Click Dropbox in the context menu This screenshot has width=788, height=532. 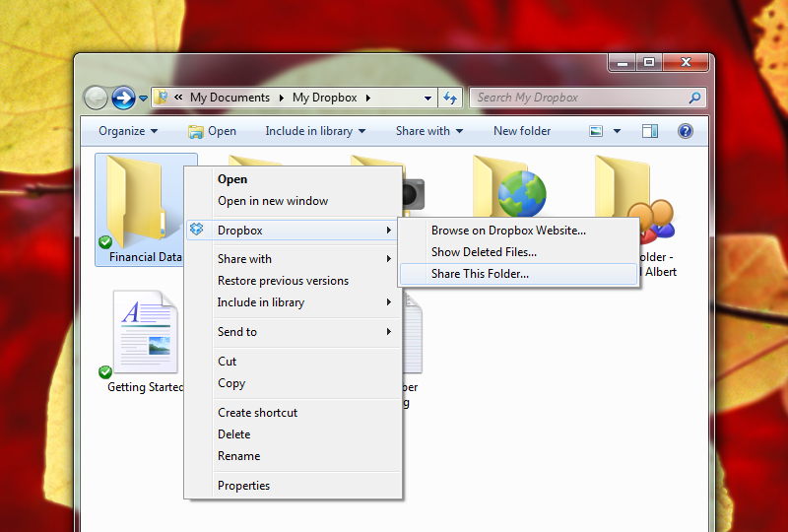pos(292,231)
